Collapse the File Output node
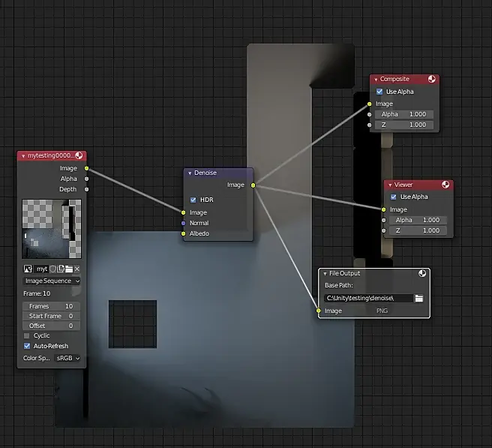492x448 pixels. pyautogui.click(x=325, y=274)
